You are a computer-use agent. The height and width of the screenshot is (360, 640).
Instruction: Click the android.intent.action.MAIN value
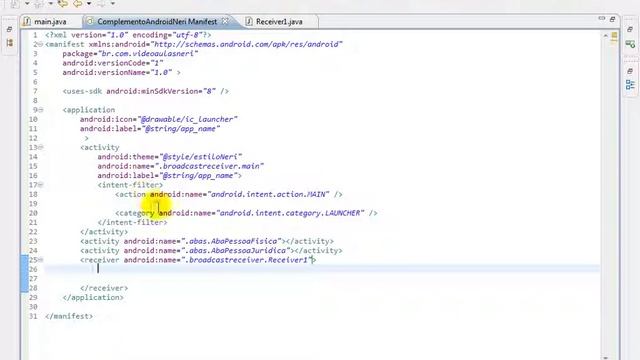click(x=269, y=194)
